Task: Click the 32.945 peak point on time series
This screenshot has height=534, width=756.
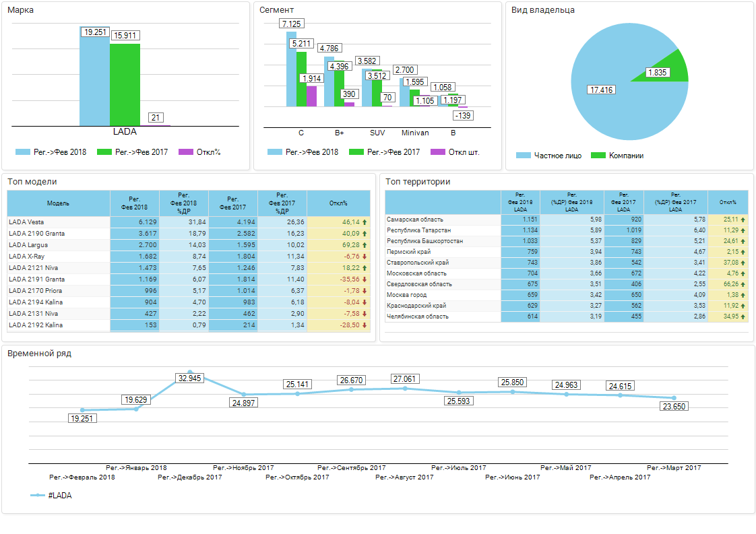Action: coord(190,372)
